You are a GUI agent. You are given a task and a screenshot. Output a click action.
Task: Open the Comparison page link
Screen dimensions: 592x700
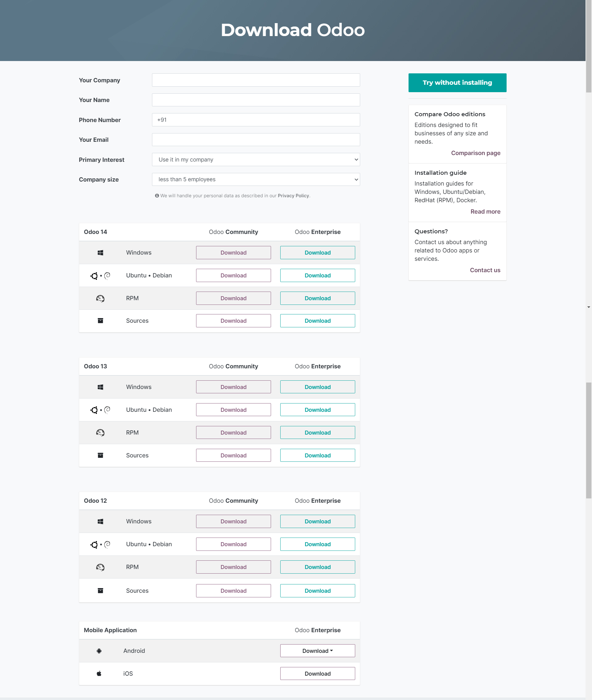[x=475, y=153]
